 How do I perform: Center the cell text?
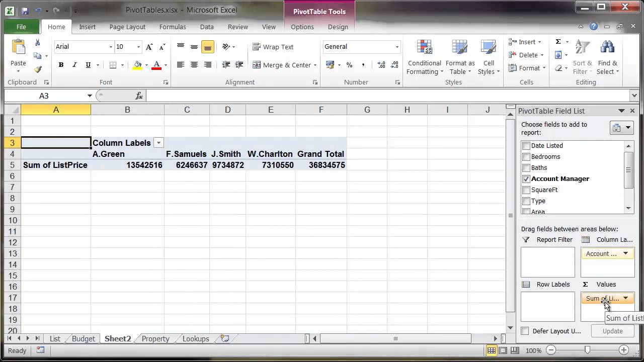coord(194,65)
